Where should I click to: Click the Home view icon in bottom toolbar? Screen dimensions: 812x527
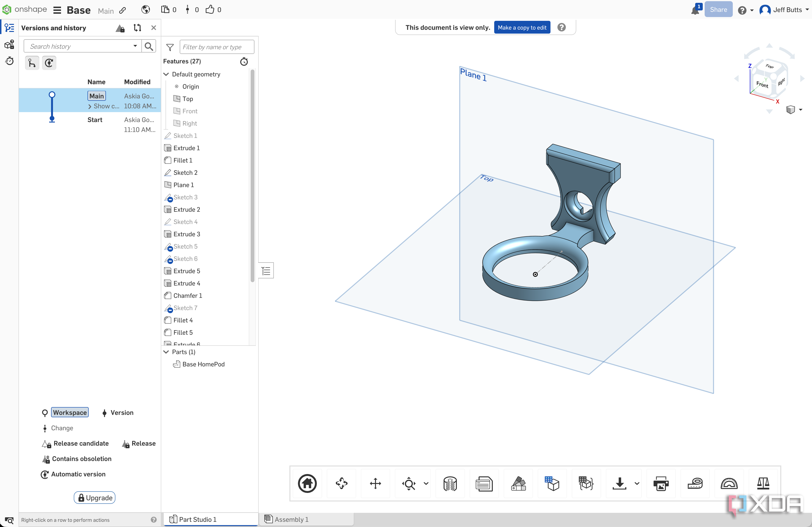click(307, 483)
